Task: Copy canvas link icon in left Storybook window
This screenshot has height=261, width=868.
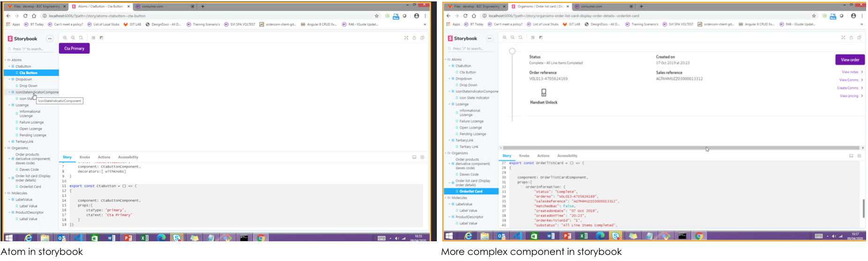Action: pos(422,38)
